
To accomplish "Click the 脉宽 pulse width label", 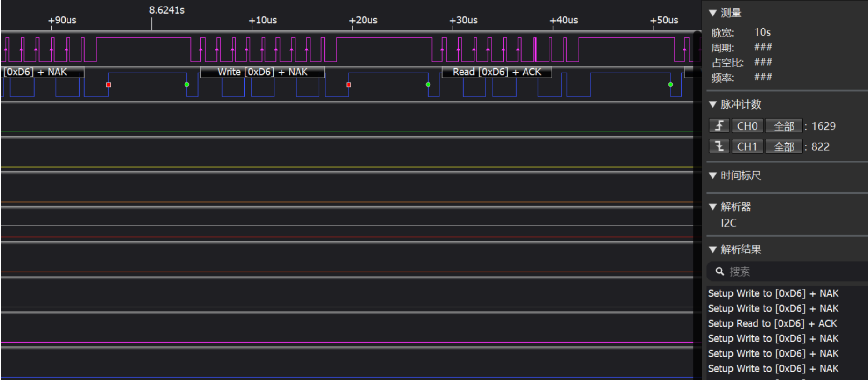I will [722, 33].
